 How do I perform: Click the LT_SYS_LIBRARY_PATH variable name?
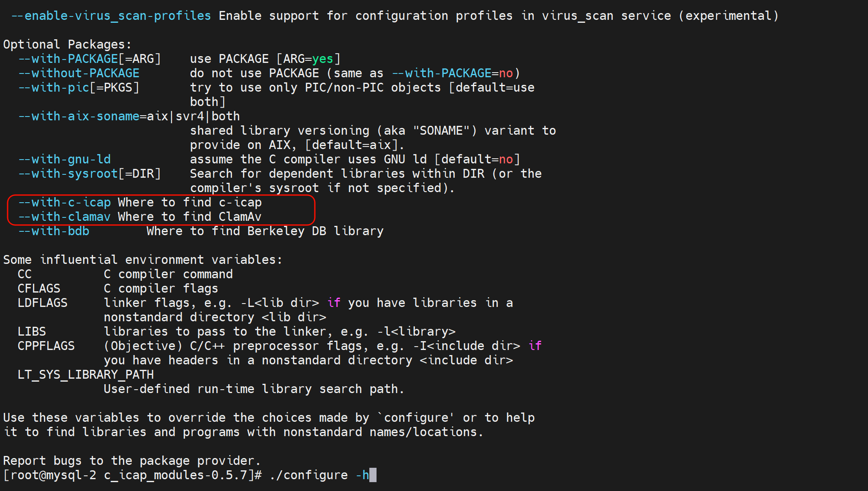85,375
